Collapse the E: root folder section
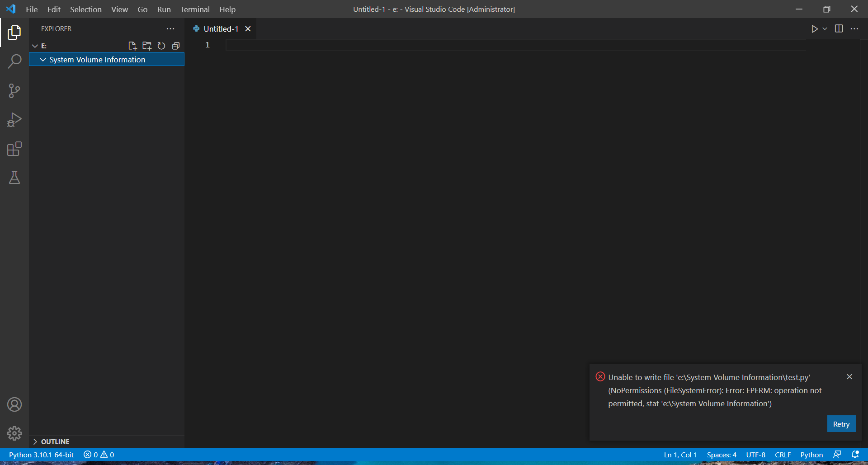 pyautogui.click(x=35, y=46)
